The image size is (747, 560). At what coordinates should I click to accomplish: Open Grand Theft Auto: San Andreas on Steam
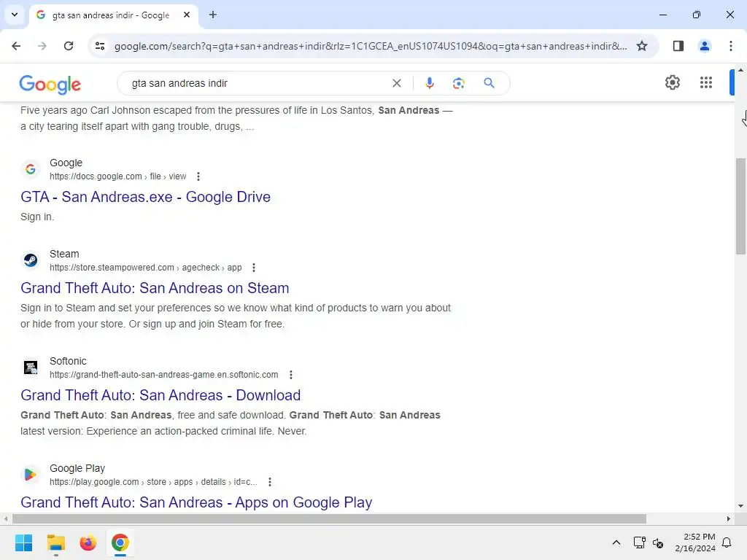(x=155, y=287)
